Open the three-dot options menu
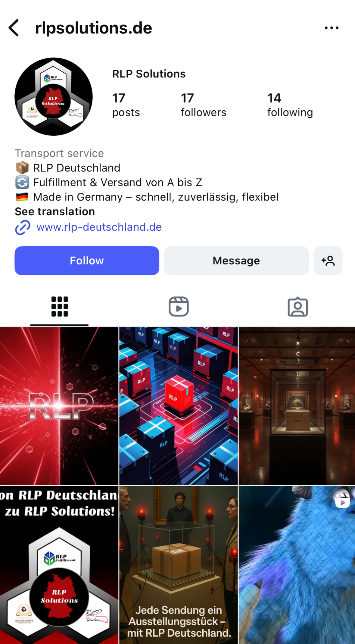This screenshot has height=644, width=355. click(x=332, y=28)
